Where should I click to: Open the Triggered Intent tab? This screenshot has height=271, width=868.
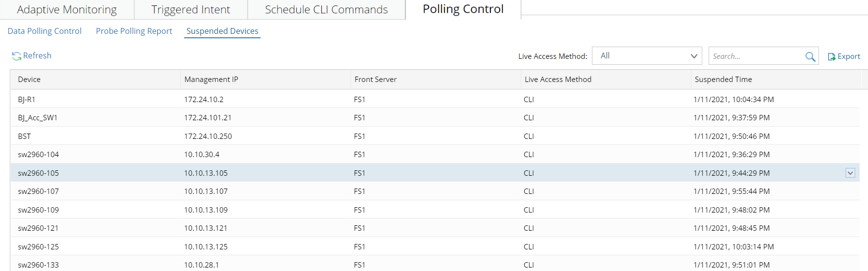pos(191,10)
